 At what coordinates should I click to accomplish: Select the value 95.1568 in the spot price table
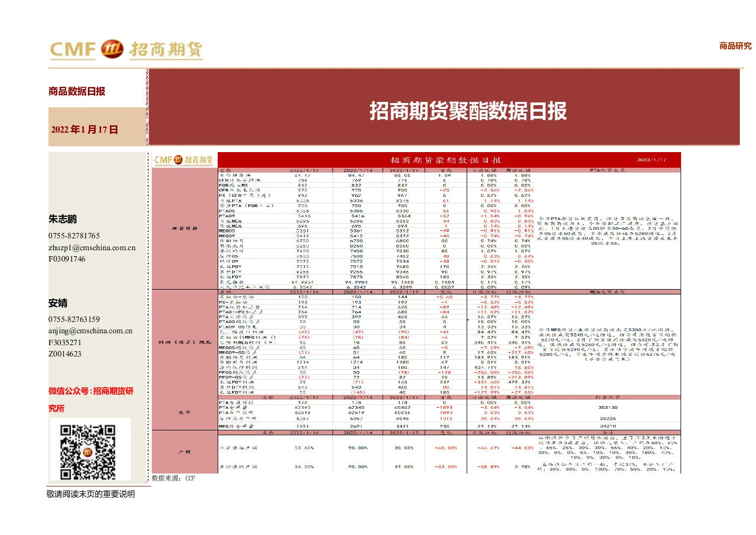(403, 282)
